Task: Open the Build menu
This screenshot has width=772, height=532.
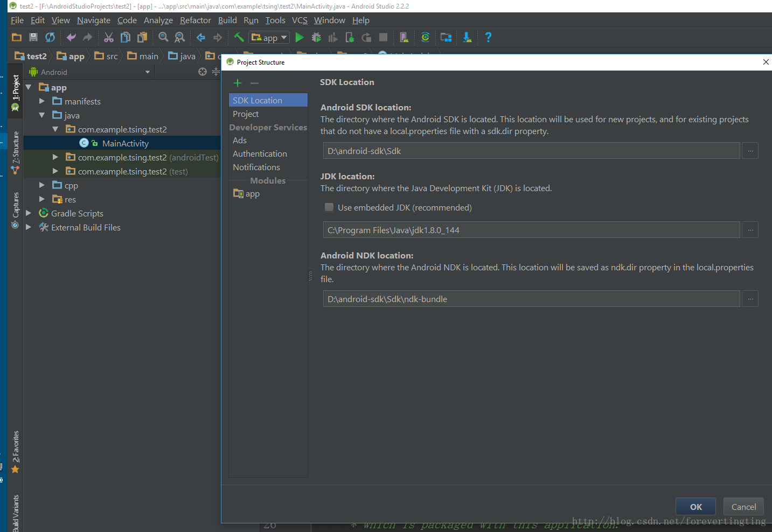Action: (x=227, y=20)
